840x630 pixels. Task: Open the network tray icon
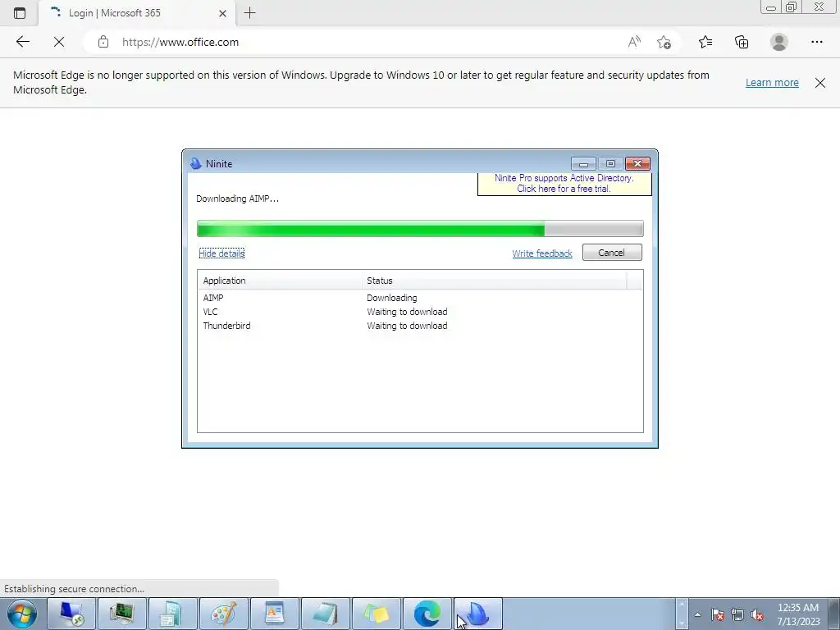[737, 614]
